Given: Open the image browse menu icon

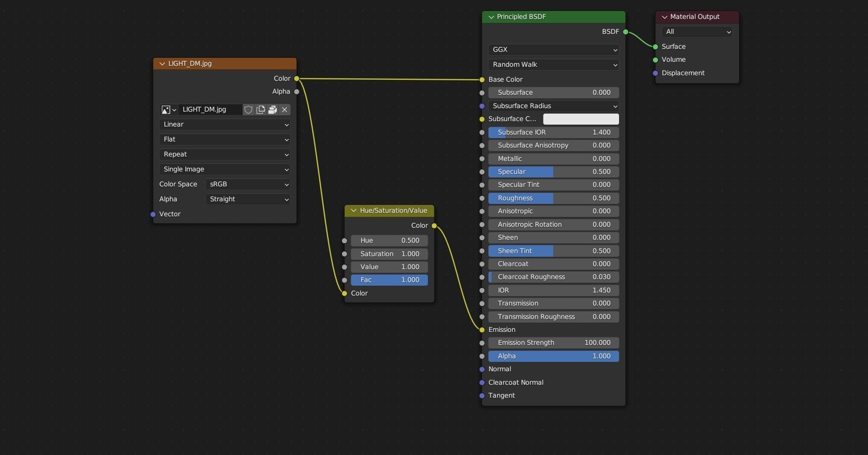Looking at the screenshot, I should coord(168,110).
